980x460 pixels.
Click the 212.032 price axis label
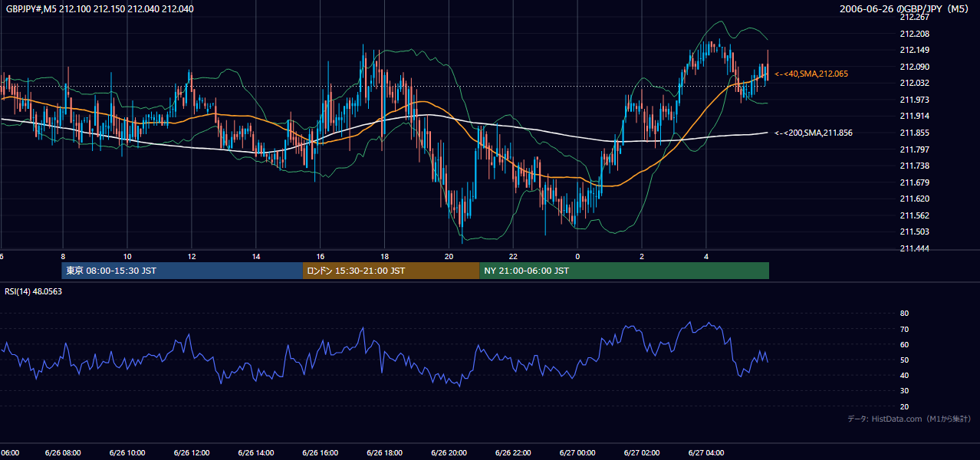pos(913,83)
